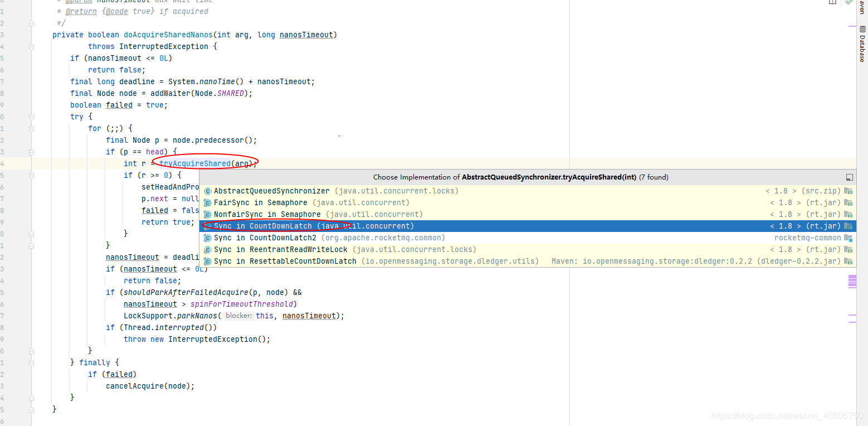Pin the Choose Implementation popup
868x426 pixels.
(x=849, y=177)
